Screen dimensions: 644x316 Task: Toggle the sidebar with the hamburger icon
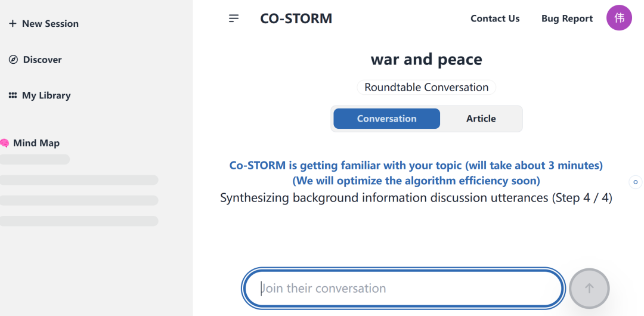coord(234,18)
